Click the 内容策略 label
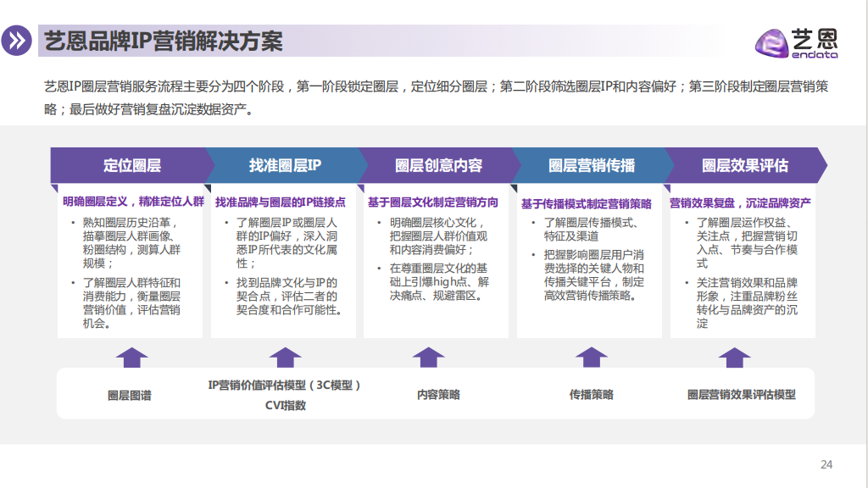868x488 pixels. click(438, 395)
